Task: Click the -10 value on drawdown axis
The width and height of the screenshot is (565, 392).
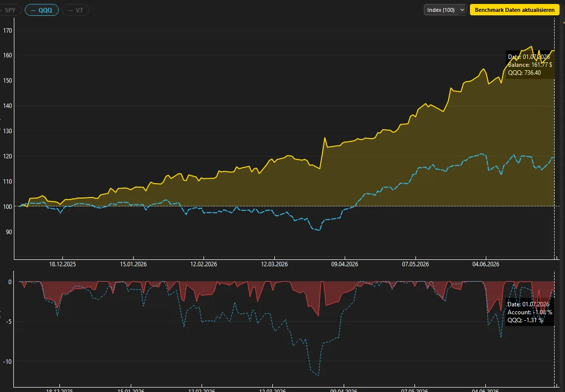Action: click(x=7, y=362)
